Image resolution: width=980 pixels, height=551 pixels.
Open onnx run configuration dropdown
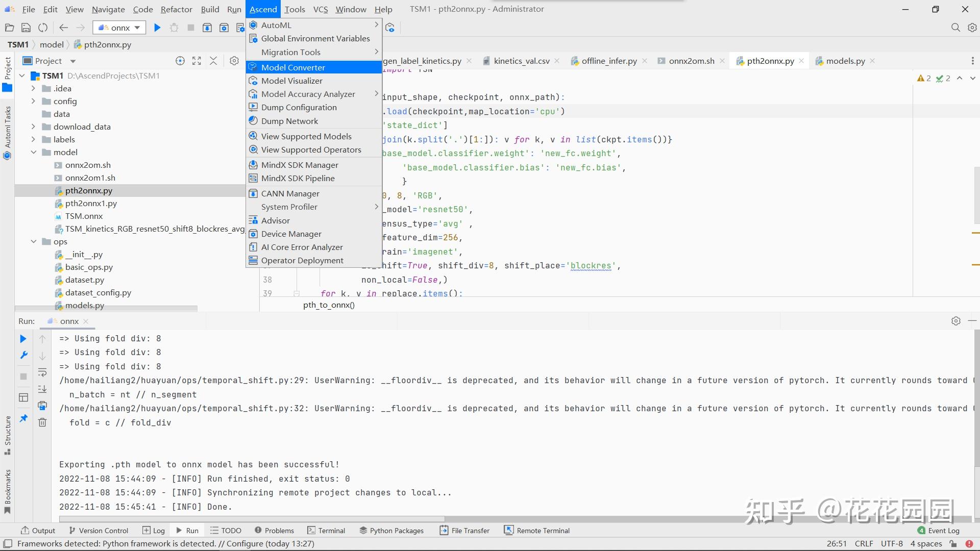coord(120,28)
